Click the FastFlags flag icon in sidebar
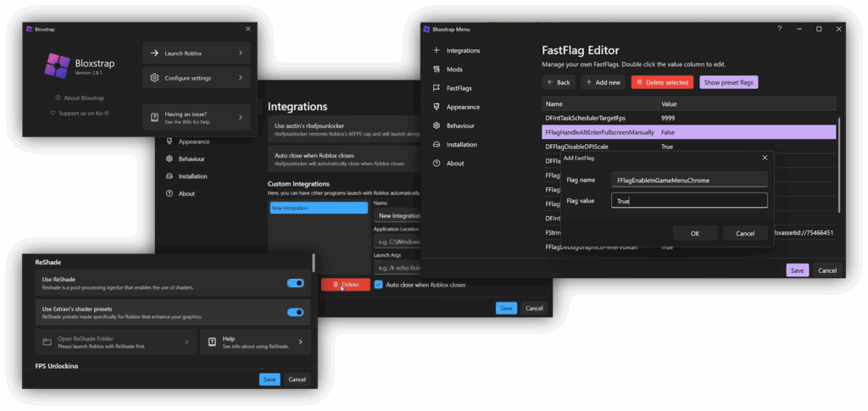 [437, 88]
